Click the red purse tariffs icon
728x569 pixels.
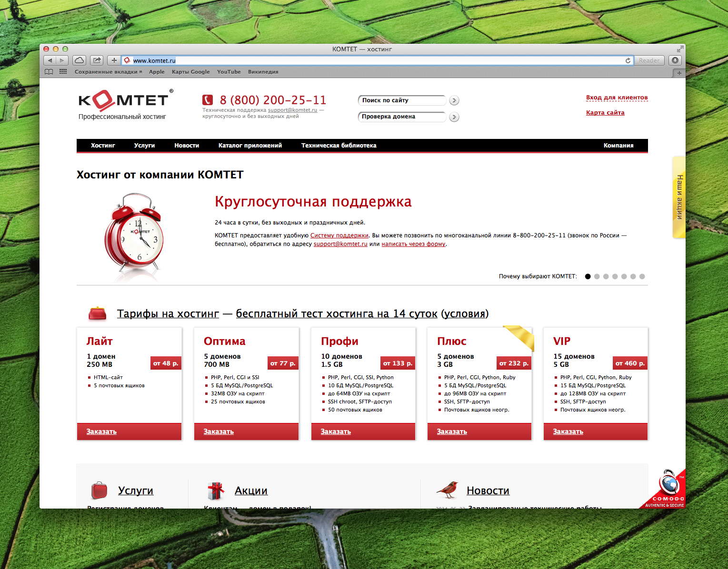point(98,314)
